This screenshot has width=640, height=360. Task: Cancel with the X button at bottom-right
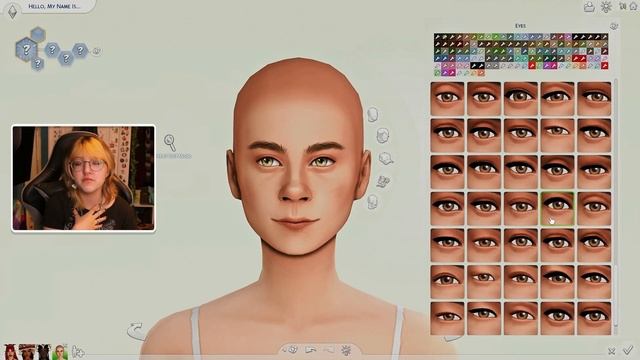point(611,351)
